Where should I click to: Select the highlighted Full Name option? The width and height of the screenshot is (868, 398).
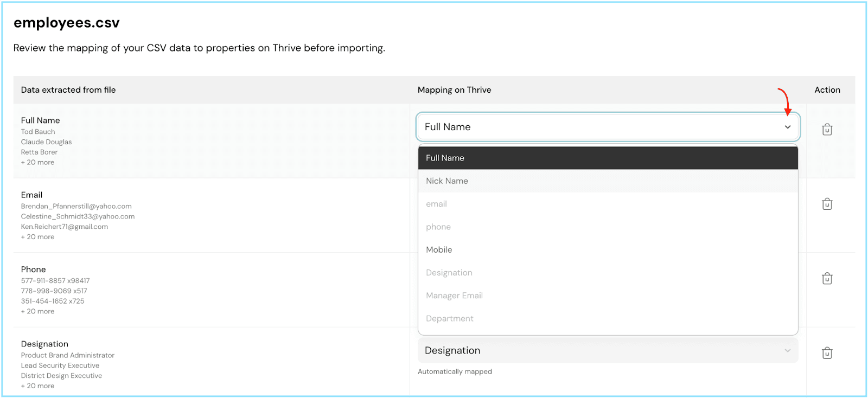click(608, 158)
